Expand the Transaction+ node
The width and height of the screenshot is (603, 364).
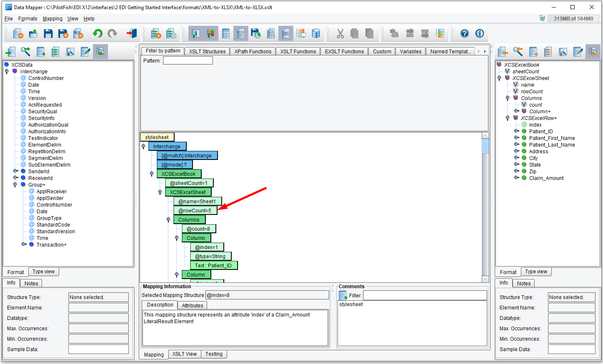24,244
